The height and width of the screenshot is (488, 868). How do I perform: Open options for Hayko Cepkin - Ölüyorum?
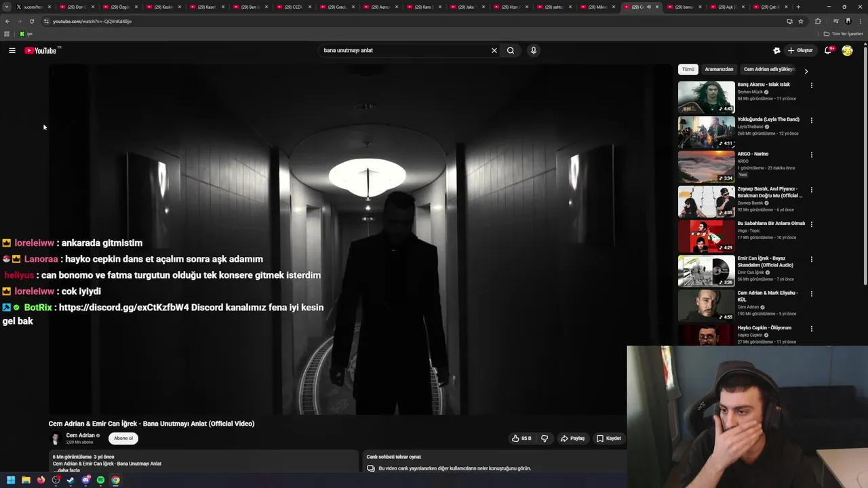pyautogui.click(x=811, y=329)
